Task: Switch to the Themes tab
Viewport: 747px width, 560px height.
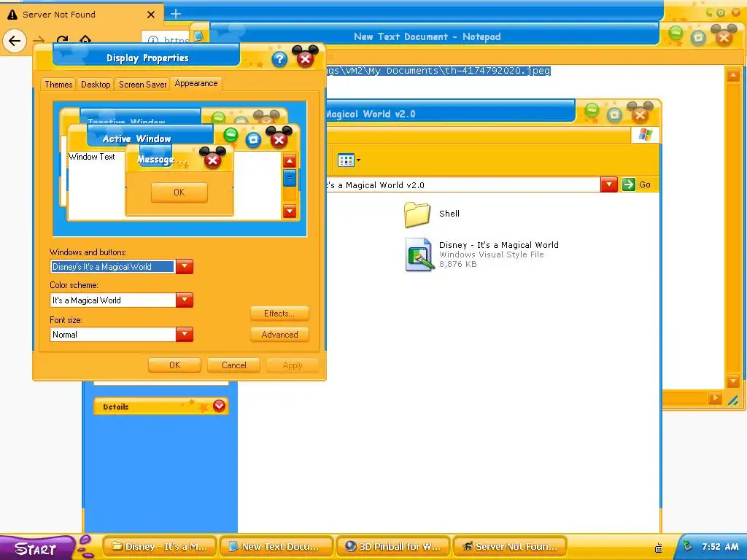Action: tap(58, 85)
